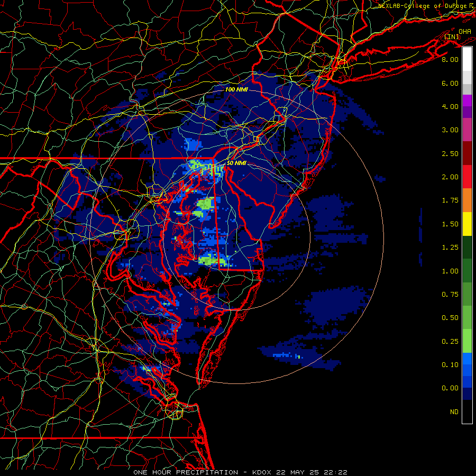Screen dimensions: 476x476
Task: Click the 2.50 legend value
Action: point(450,153)
